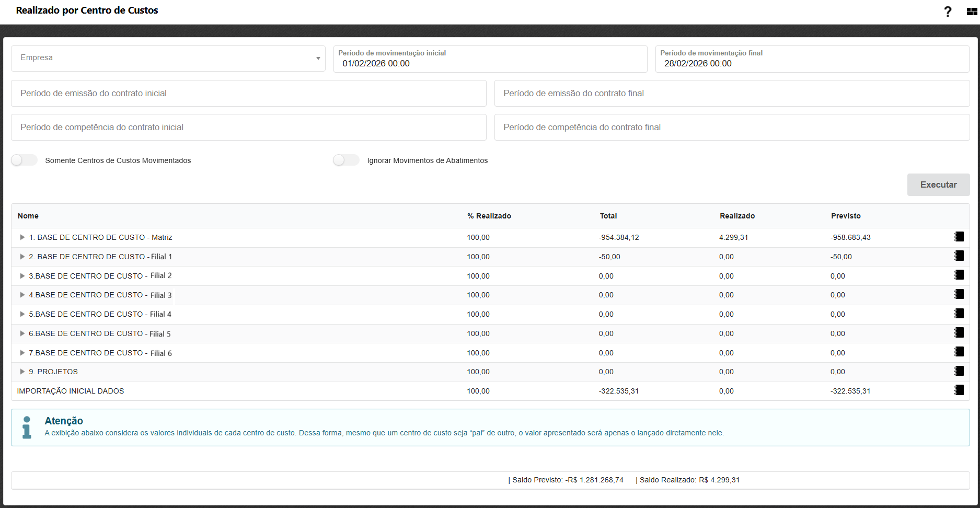Click Período de emissão do contrato final field

click(x=732, y=93)
